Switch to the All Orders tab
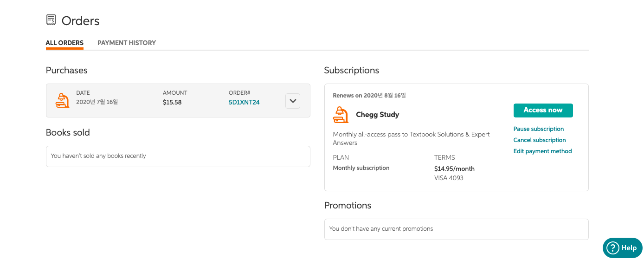Viewport: 644px width, 260px height. tap(64, 43)
